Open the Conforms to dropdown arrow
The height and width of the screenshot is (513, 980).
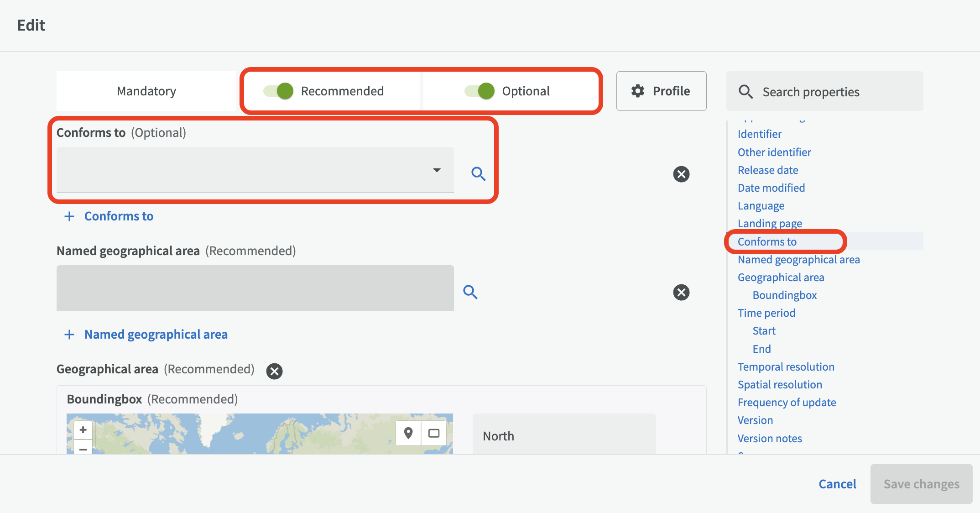click(x=437, y=170)
